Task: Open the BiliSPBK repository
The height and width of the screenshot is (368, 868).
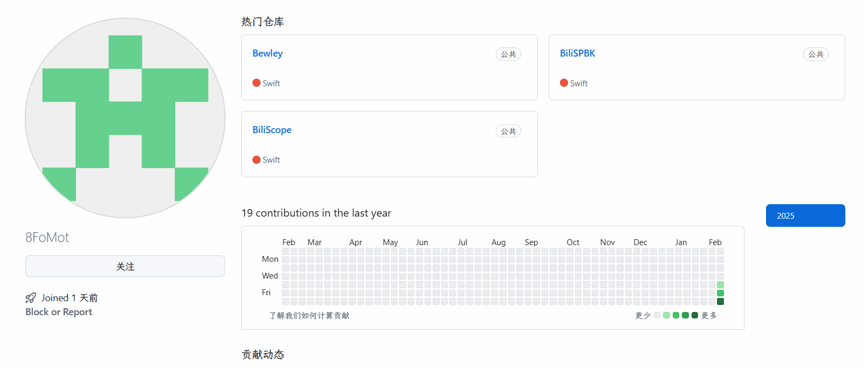Action: (578, 53)
